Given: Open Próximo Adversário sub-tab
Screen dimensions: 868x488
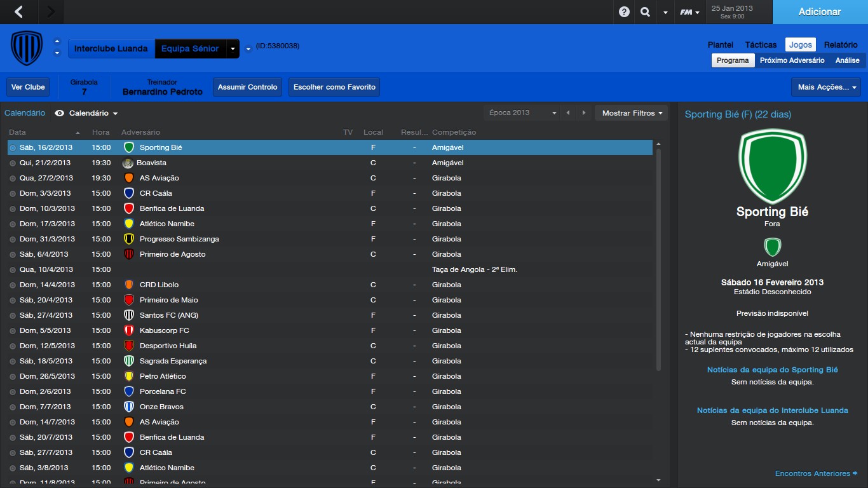Looking at the screenshot, I should (792, 60).
